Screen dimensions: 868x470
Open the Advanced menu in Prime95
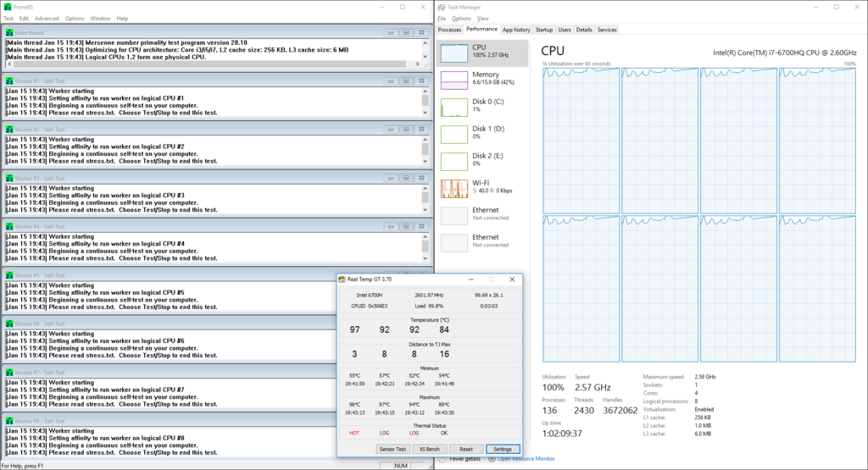coord(47,19)
